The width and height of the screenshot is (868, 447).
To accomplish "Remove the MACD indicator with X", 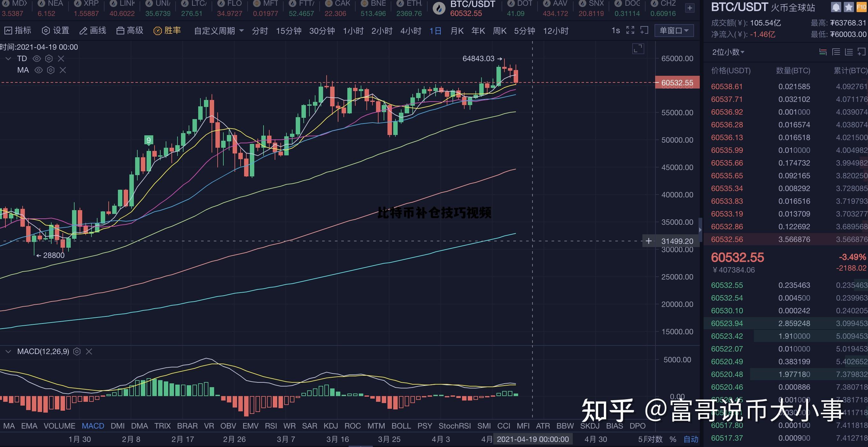I will [x=89, y=351].
